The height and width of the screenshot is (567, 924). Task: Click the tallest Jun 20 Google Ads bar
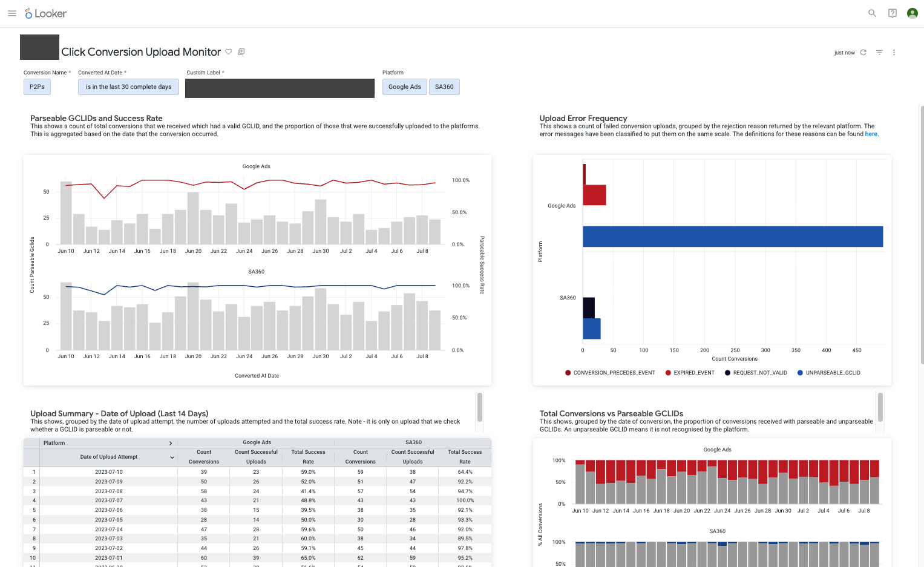[193, 218]
